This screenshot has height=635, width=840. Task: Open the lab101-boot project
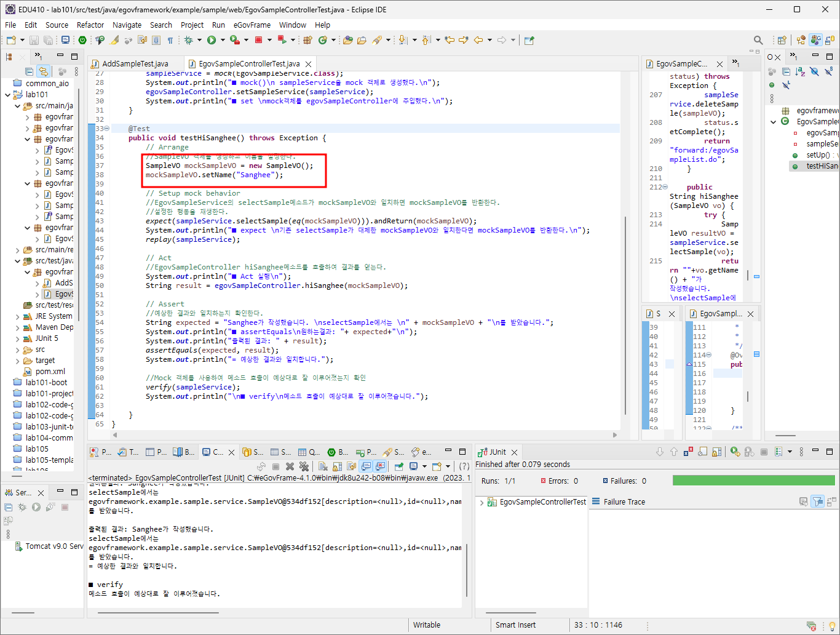click(41, 383)
